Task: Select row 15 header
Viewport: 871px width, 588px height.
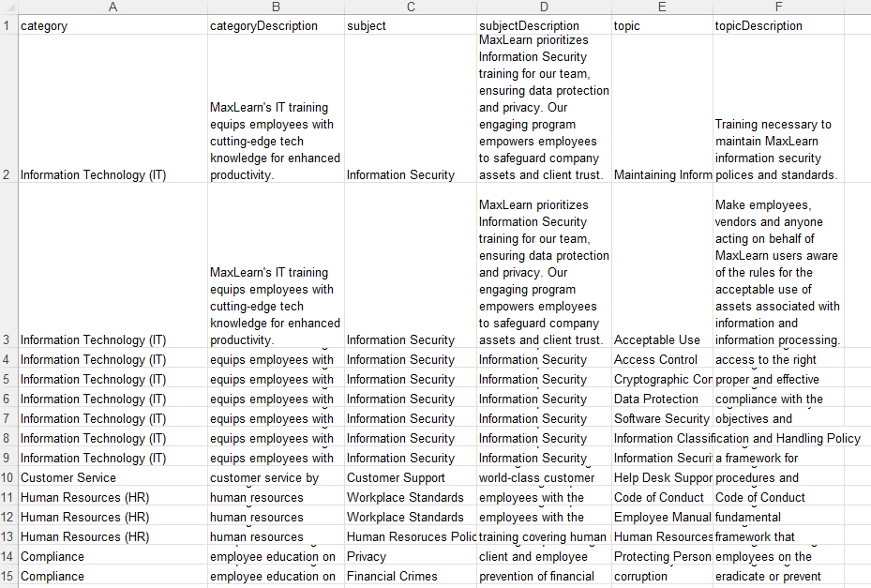Action: (x=8, y=576)
